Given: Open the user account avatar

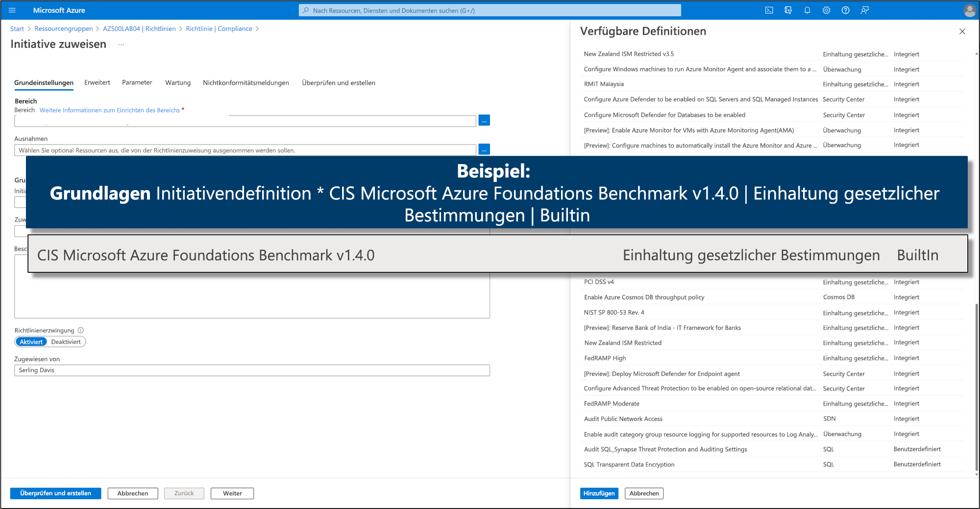Looking at the screenshot, I should [970, 10].
